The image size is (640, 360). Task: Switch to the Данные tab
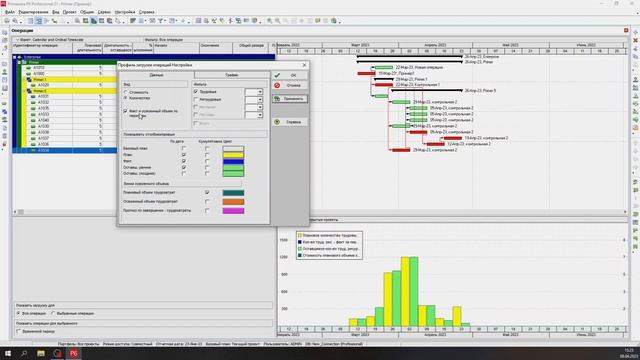coord(156,75)
